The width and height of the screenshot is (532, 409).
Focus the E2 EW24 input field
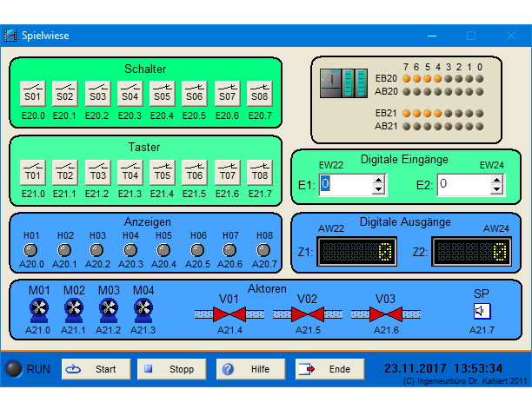(464, 185)
